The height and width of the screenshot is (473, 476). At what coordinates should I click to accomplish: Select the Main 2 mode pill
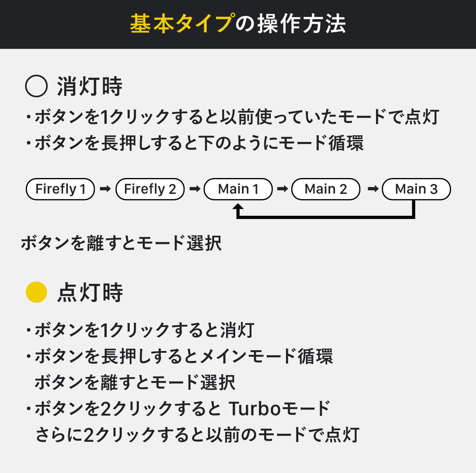click(x=326, y=189)
